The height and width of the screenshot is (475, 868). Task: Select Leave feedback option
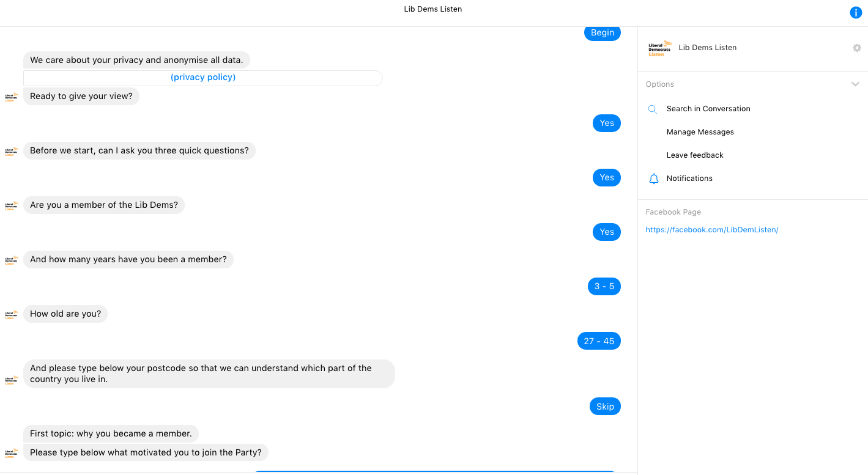point(695,155)
